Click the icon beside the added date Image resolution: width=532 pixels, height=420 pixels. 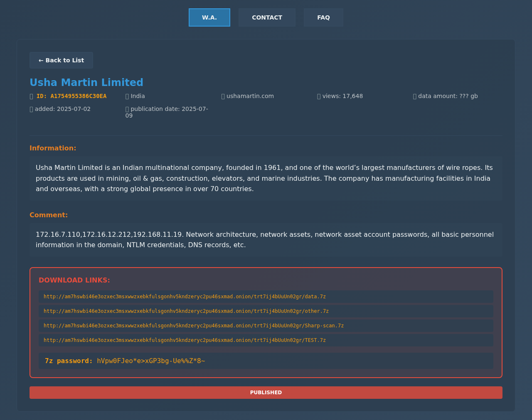point(31,109)
